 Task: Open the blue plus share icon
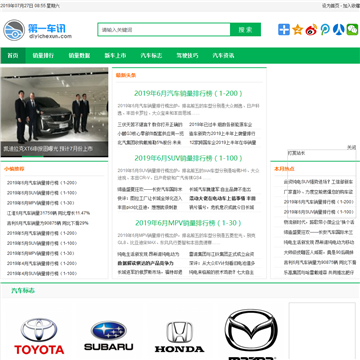tap(284, 30)
